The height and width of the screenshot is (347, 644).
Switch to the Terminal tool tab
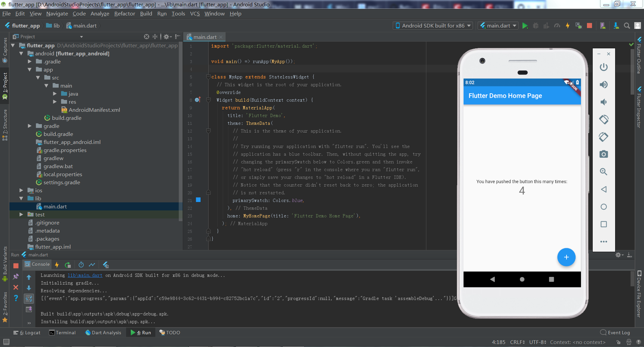click(x=62, y=333)
